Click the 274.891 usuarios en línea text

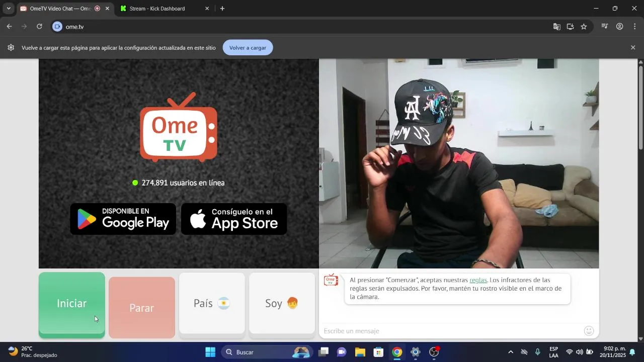click(183, 183)
